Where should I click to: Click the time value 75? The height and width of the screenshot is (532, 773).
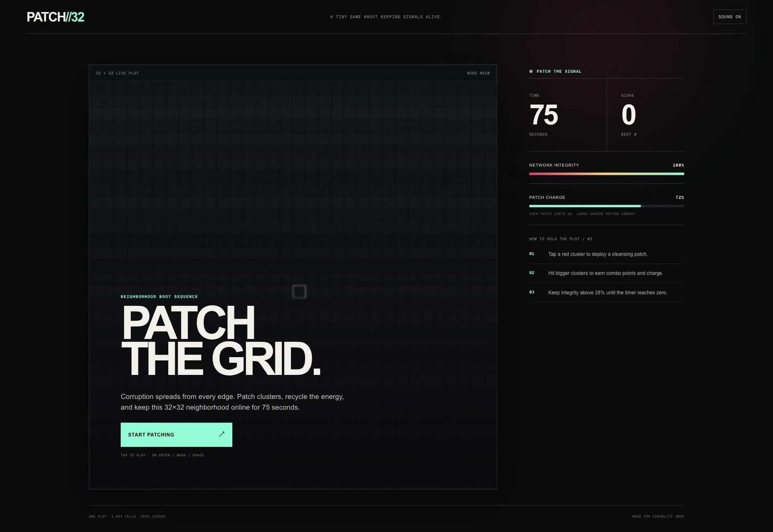click(544, 115)
